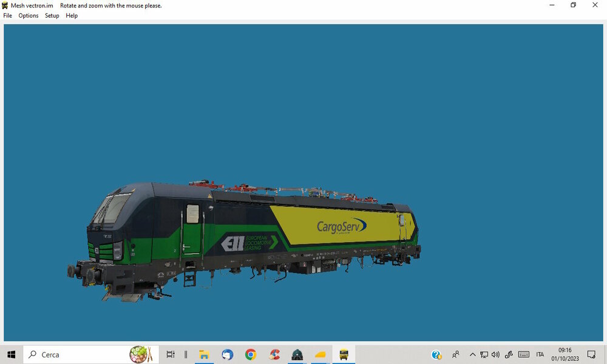Open Task View from the taskbar

[171, 354]
